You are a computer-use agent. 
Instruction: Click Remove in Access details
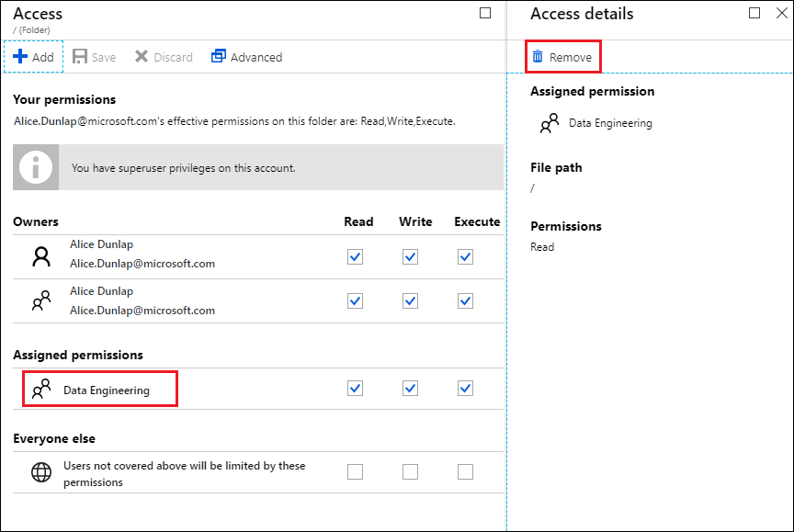coord(562,57)
